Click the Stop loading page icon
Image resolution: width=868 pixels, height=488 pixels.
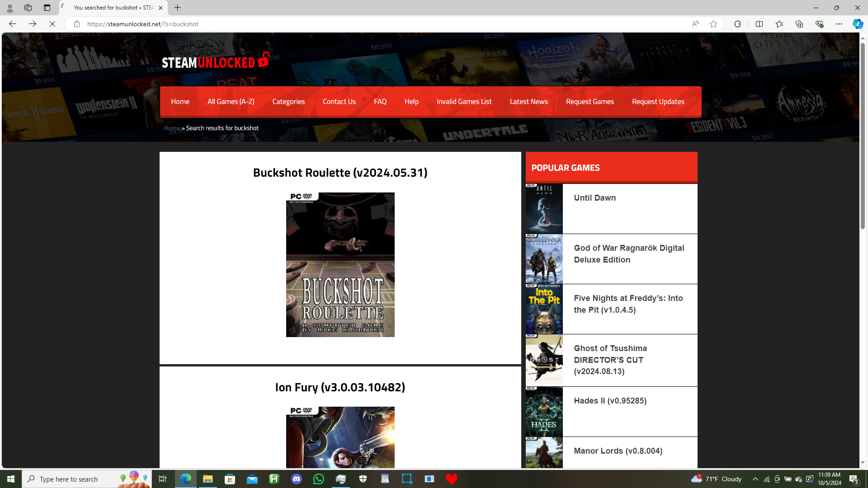pyautogui.click(x=52, y=24)
